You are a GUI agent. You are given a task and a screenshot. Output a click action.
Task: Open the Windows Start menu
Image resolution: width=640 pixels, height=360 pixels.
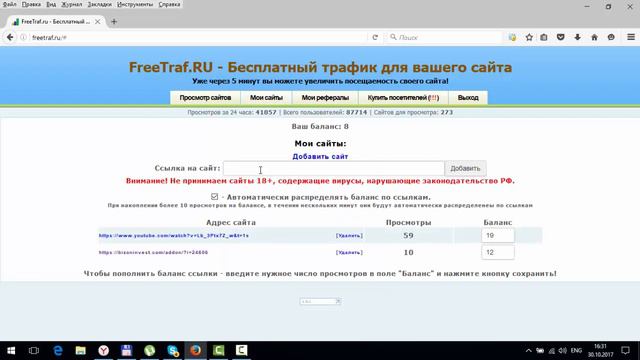(11, 350)
